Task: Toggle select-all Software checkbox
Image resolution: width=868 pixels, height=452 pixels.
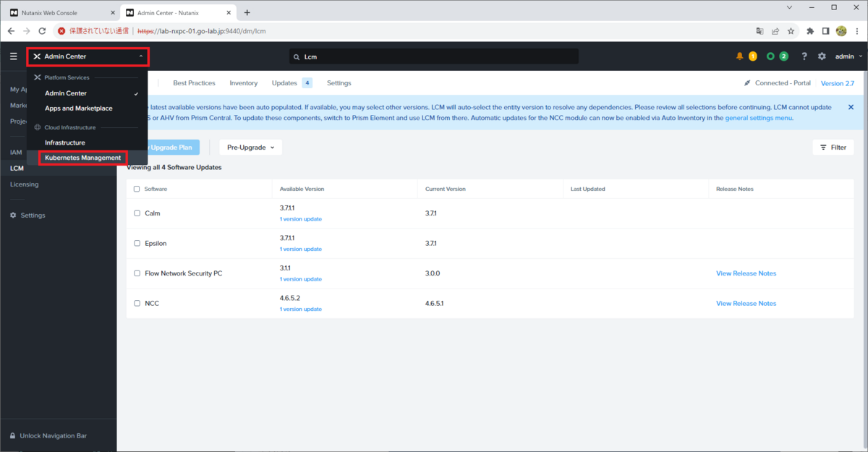Action: (137, 189)
